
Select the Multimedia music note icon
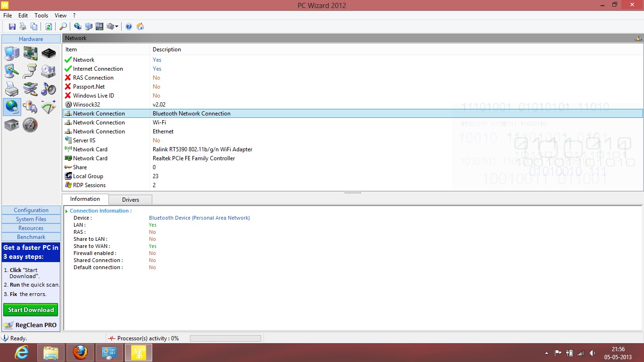point(49,89)
